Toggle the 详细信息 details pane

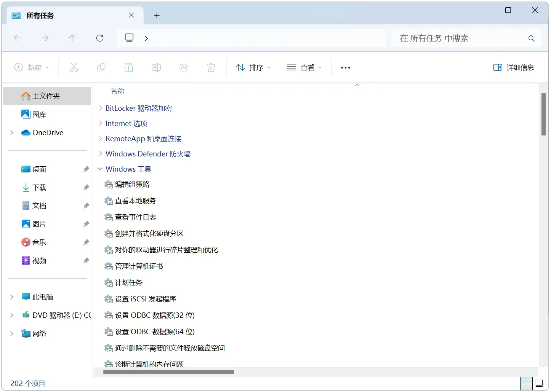[514, 67]
